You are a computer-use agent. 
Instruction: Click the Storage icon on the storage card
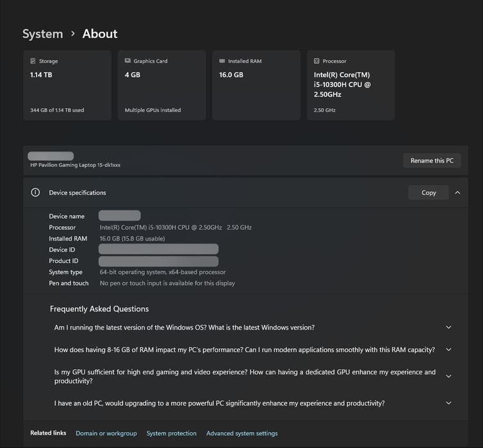[x=33, y=61]
